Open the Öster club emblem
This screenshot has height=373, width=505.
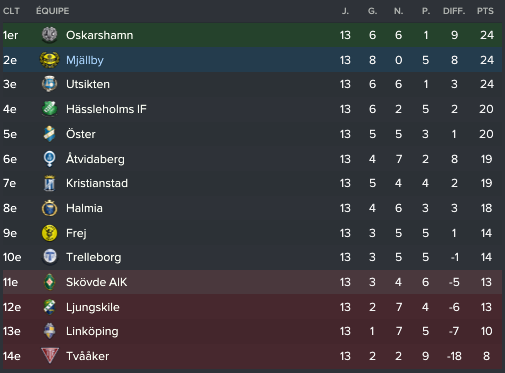[49, 134]
